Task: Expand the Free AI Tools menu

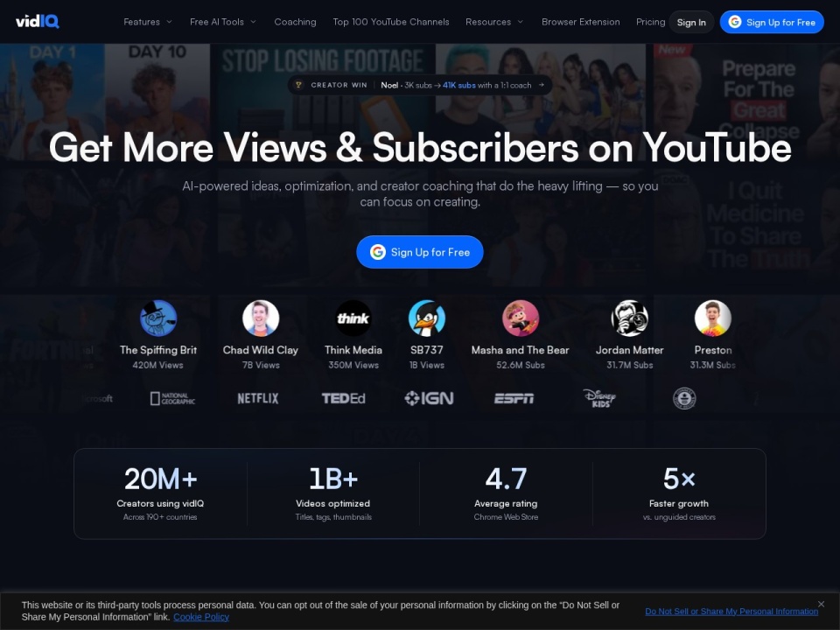Action: [x=223, y=22]
